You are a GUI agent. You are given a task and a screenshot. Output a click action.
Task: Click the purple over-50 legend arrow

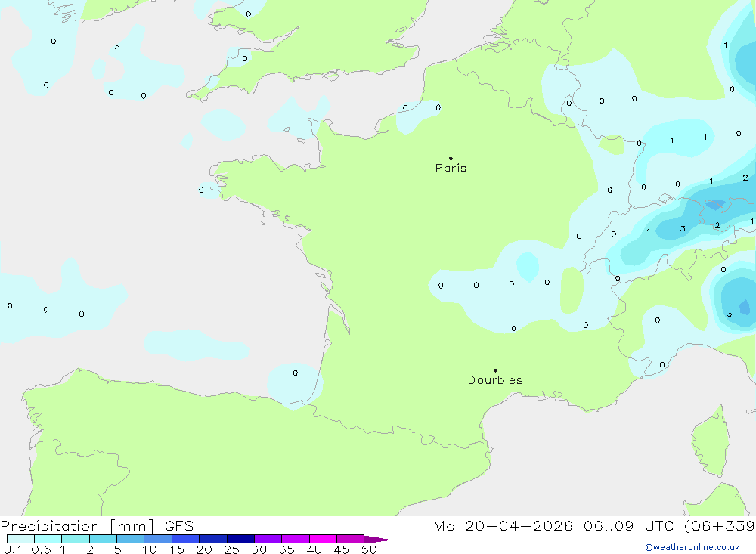coord(377,540)
